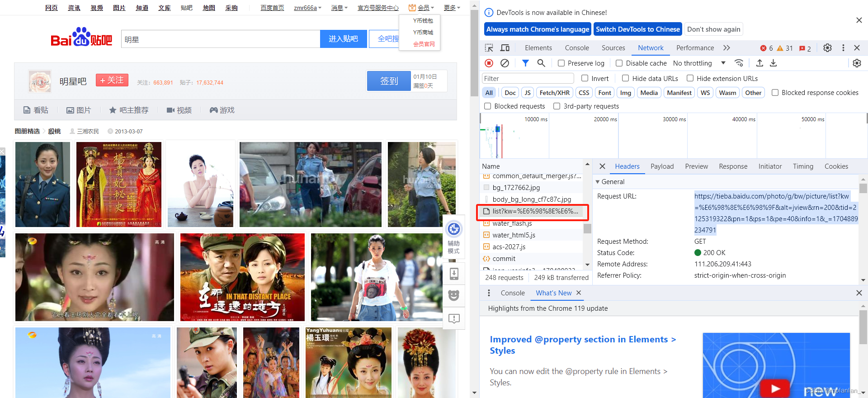The height and width of the screenshot is (398, 868).
Task: Export HAR file download icon
Action: pos(774,63)
